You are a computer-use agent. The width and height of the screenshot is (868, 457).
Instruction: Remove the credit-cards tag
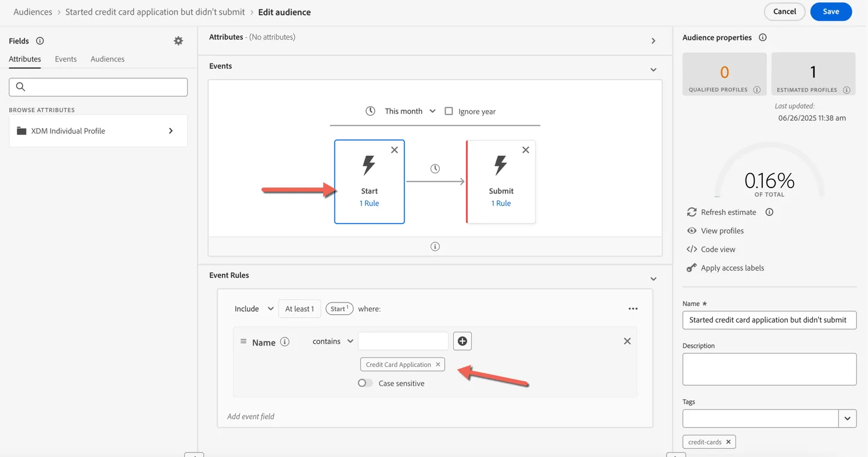click(x=728, y=442)
